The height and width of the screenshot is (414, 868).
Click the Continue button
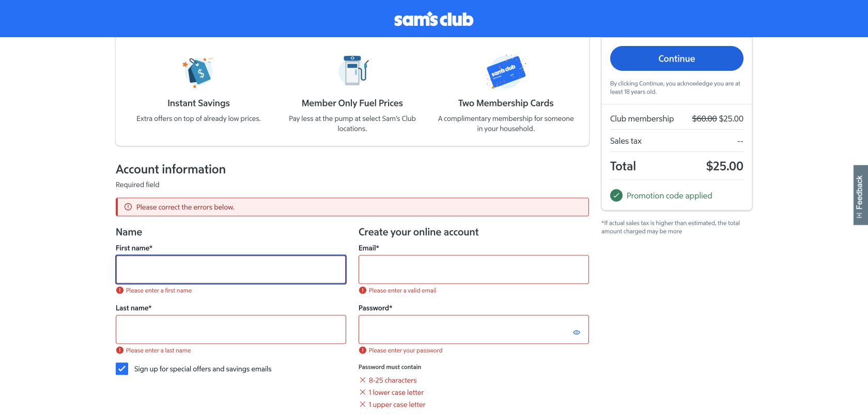tap(676, 58)
